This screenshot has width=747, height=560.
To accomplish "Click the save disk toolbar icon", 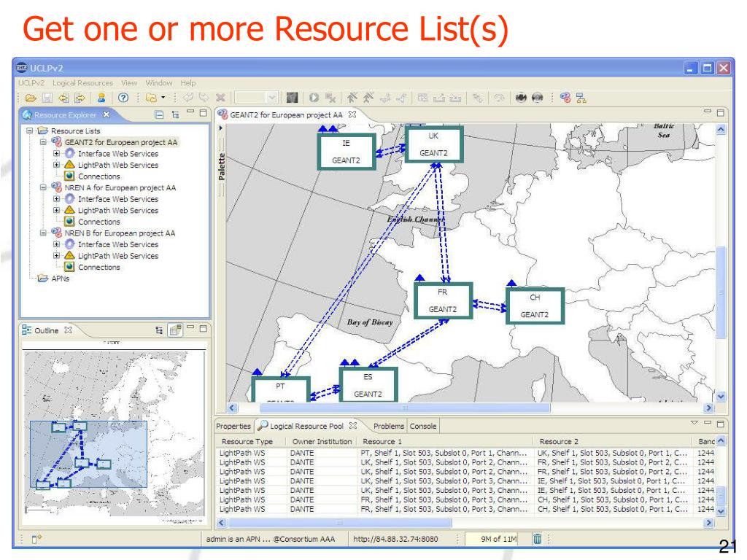I will tap(47, 98).
